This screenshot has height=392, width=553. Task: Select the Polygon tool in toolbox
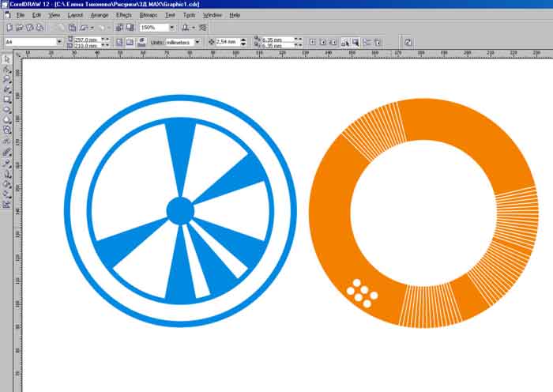pos(6,120)
